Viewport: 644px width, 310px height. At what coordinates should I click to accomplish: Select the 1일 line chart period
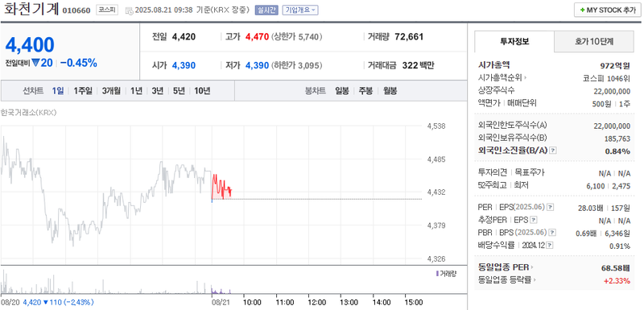point(58,91)
